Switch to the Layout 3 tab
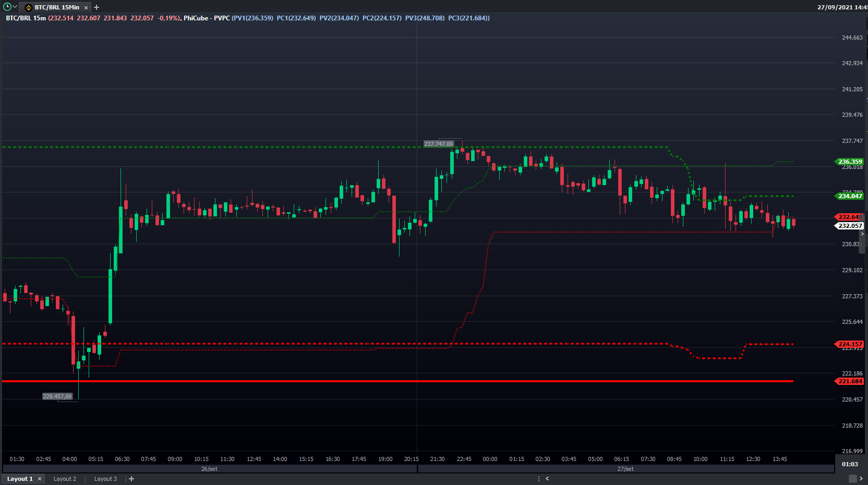This screenshot has height=485, width=868. click(105, 479)
